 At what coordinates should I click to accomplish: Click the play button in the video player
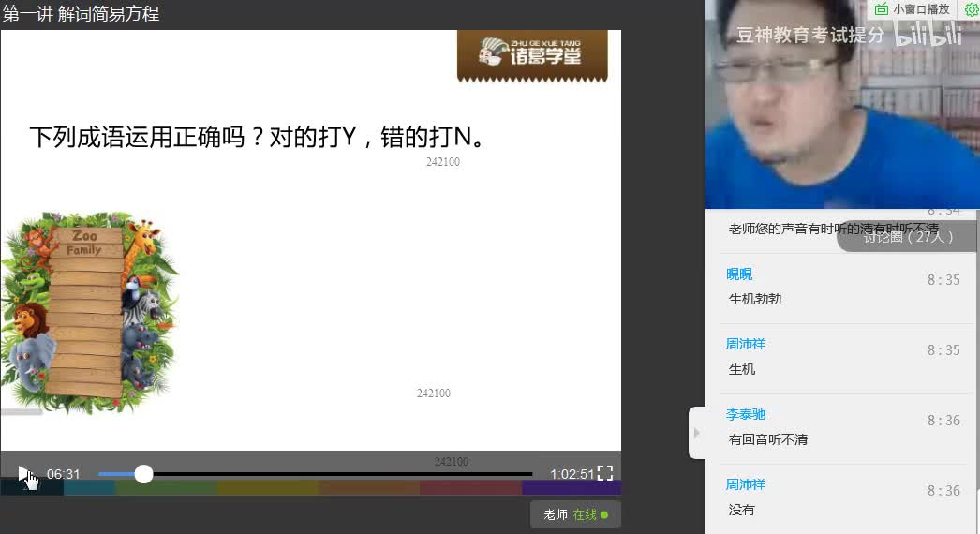23,474
